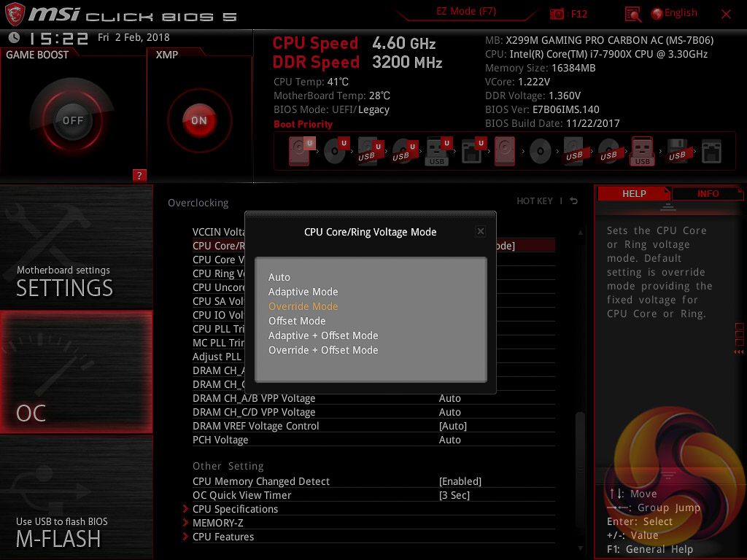Click the red X exit icon

[x=726, y=14]
